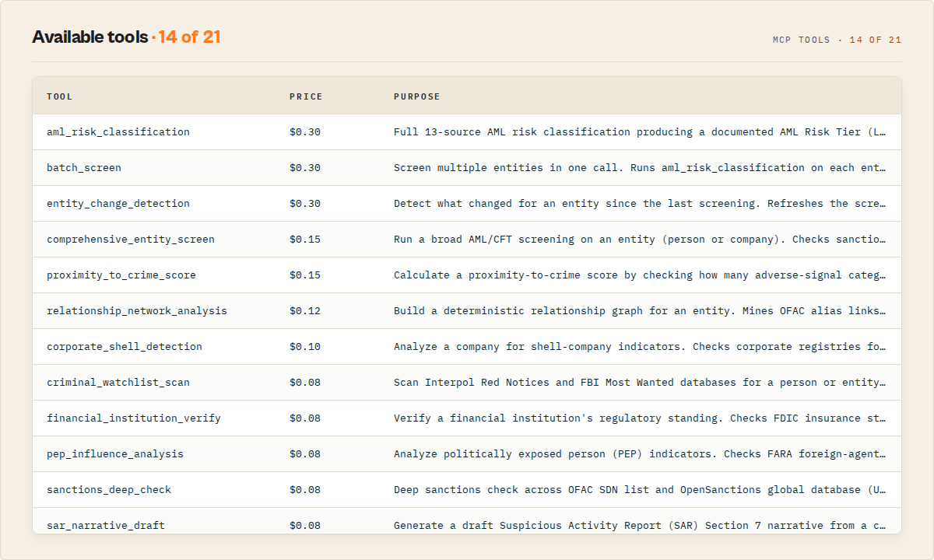Select the corporate_shell_detection tool name
This screenshot has width=934, height=560.
coord(125,346)
